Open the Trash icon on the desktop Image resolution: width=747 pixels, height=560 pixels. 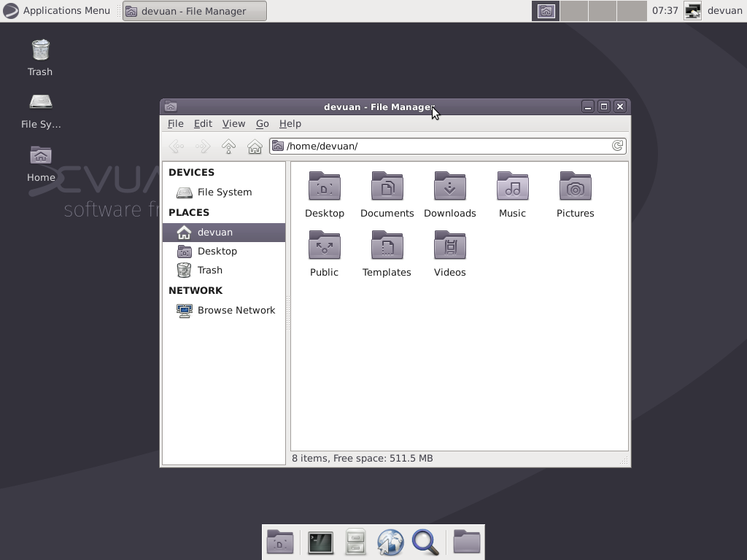[x=39, y=51]
